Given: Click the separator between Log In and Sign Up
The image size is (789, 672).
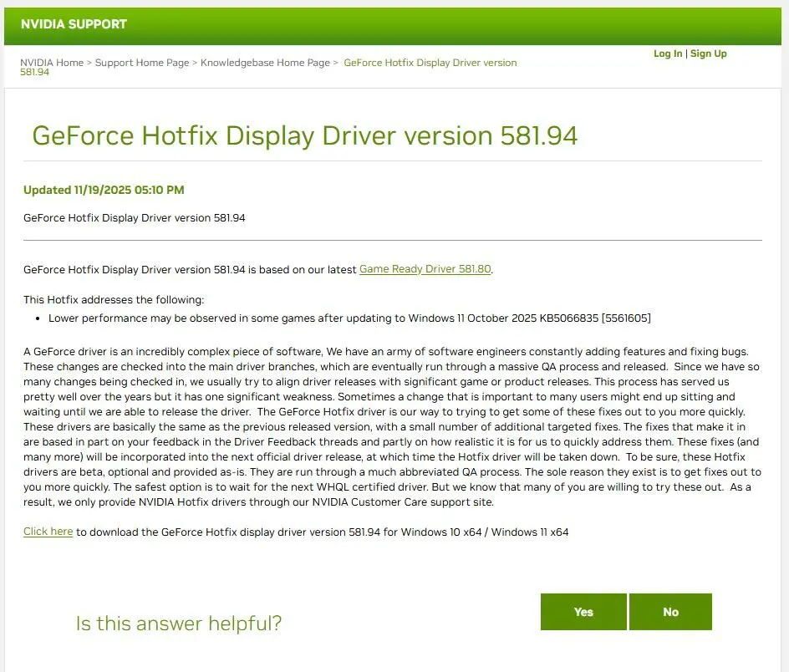Looking at the screenshot, I should (689, 53).
